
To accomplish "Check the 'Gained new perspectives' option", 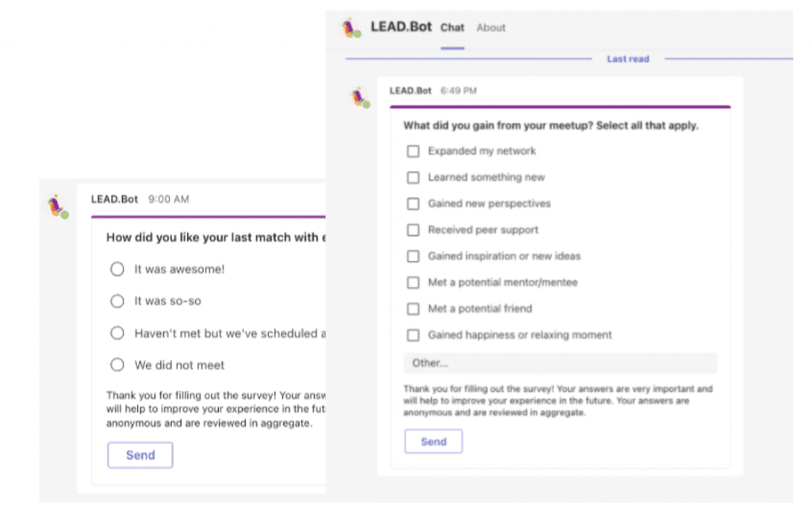I will [413, 203].
